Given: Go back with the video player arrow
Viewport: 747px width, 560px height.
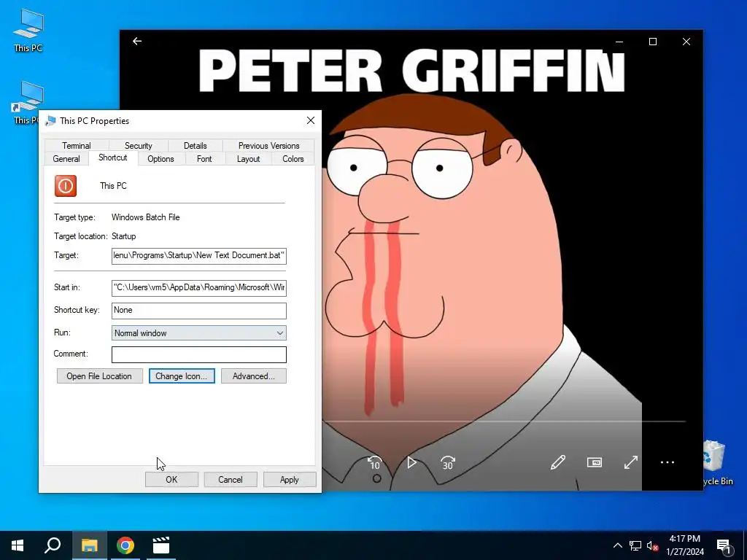Looking at the screenshot, I should (x=137, y=42).
